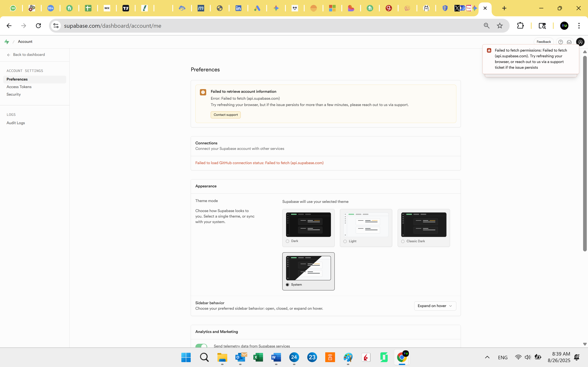Bookmark page with star icon

point(500,26)
